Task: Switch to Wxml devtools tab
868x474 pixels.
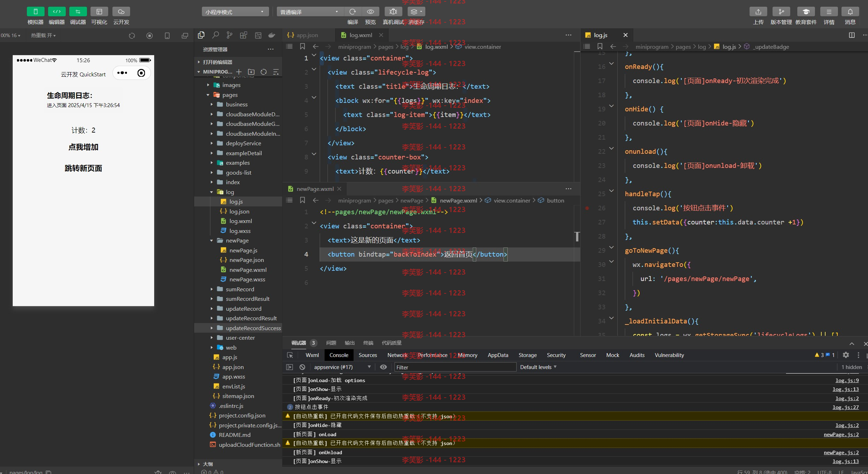Action: click(x=312, y=355)
